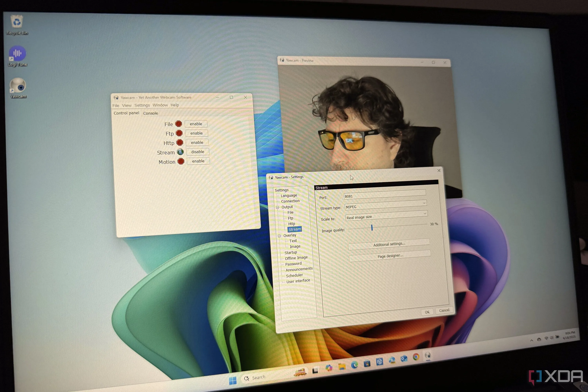Launch Microsoft 365 Copilot from taskbar
Screen dimensions: 588x392
(x=329, y=368)
